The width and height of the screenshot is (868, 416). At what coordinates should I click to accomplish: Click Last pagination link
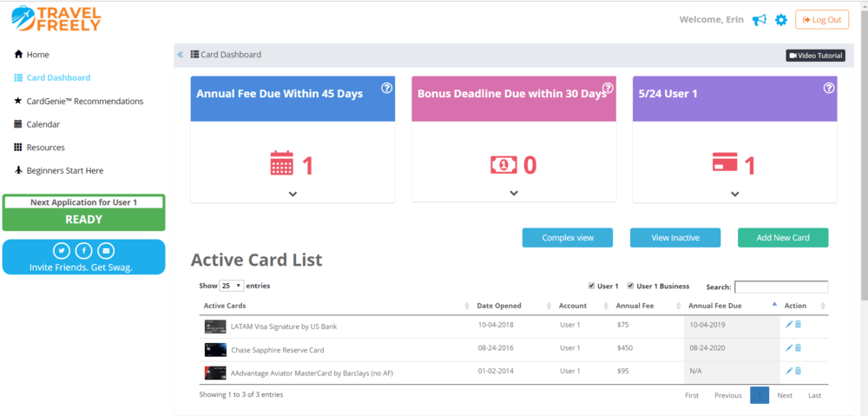point(814,395)
